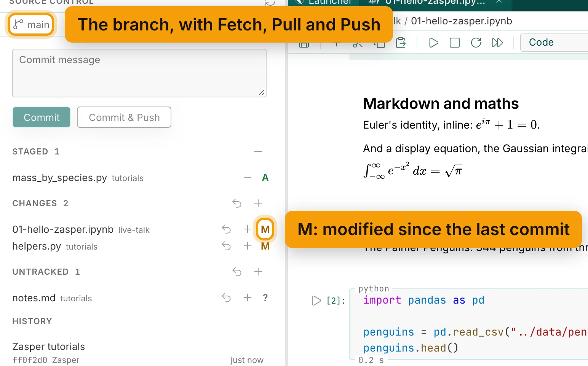Viewport: 588px width, 366px height.
Task: Click the resize handle of the commit message box
Action: tap(262, 92)
